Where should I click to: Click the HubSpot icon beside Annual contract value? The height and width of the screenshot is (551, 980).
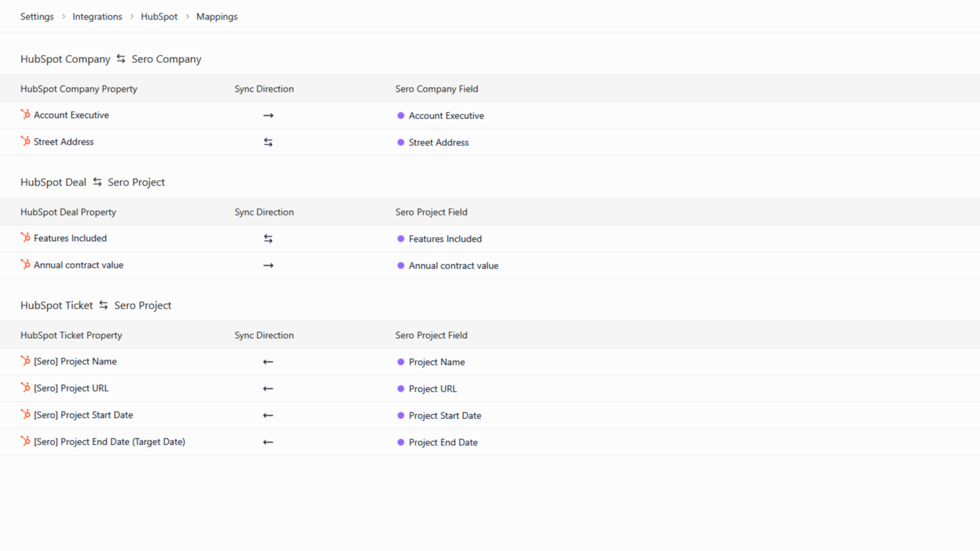pyautogui.click(x=25, y=264)
